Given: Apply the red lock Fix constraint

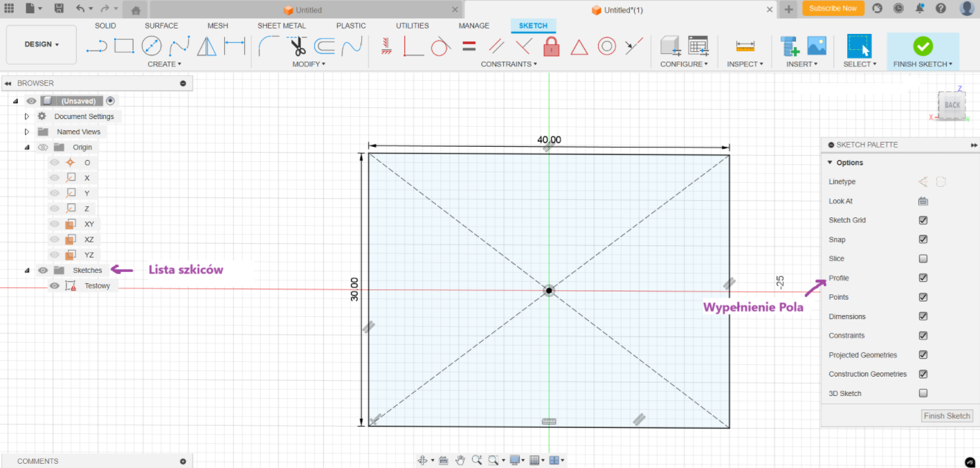Looking at the screenshot, I should (x=551, y=46).
